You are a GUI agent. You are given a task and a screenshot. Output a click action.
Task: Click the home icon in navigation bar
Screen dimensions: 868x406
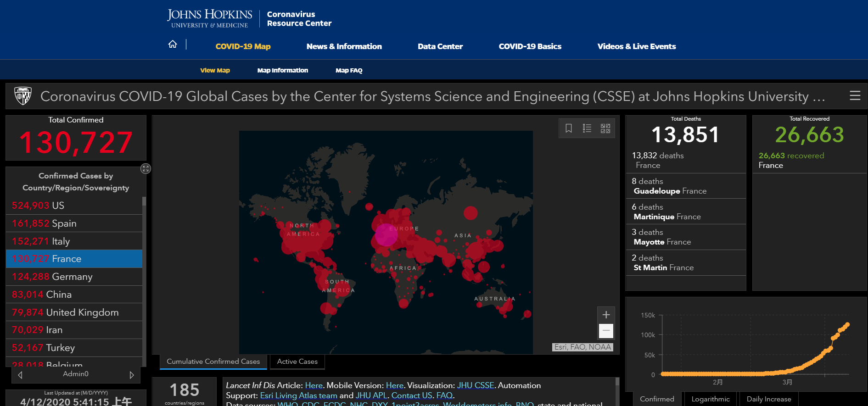[173, 44]
